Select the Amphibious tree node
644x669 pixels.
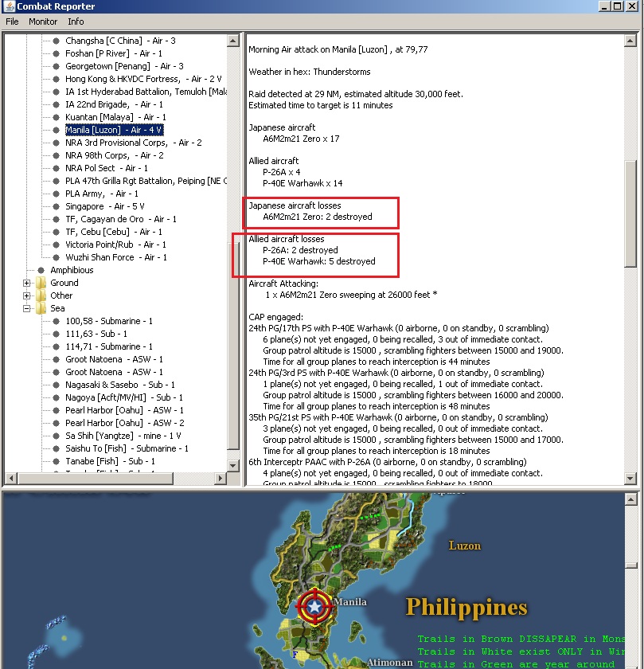(72, 270)
